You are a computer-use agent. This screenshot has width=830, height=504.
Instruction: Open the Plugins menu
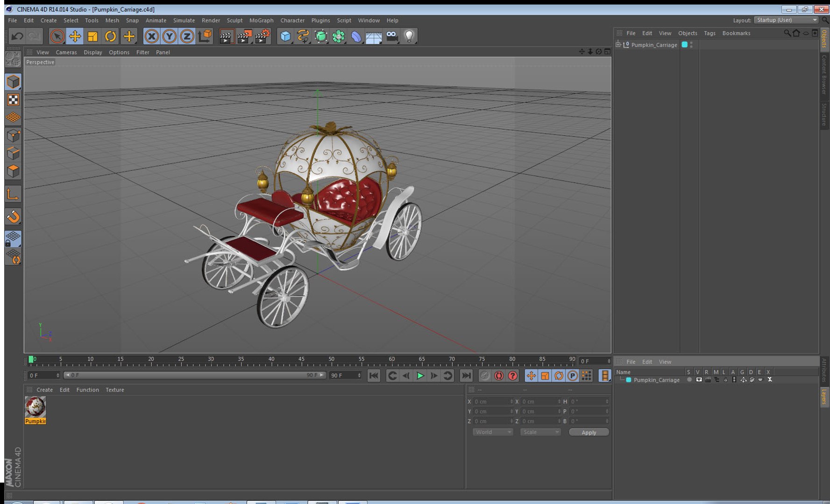(x=320, y=21)
